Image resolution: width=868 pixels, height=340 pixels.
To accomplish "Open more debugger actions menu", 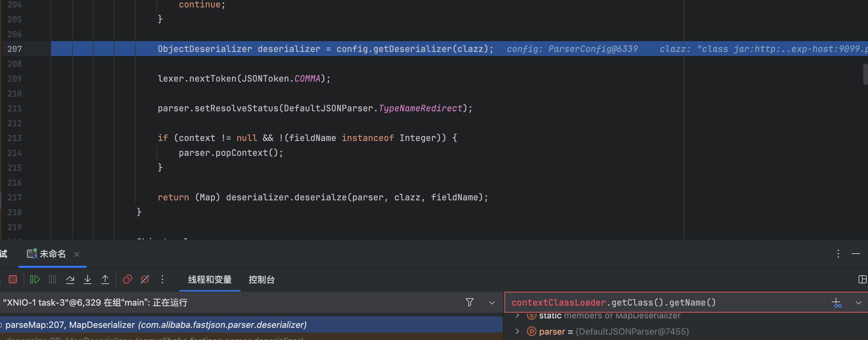I will point(162,279).
